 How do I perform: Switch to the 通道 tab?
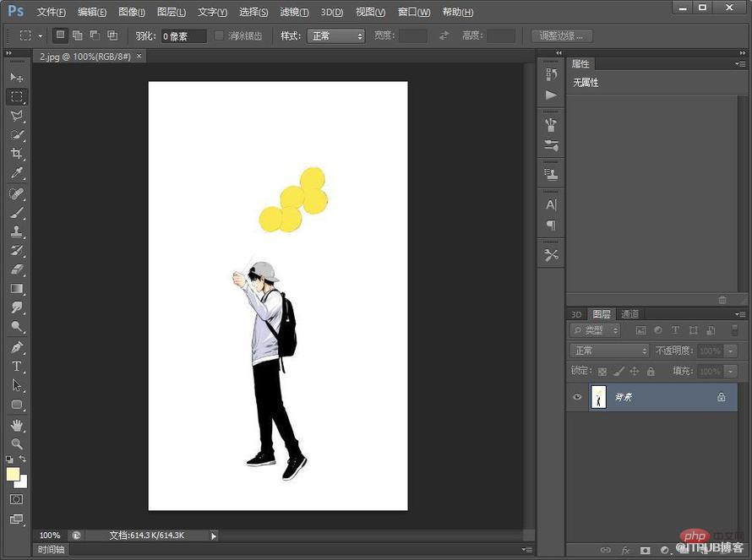(629, 314)
